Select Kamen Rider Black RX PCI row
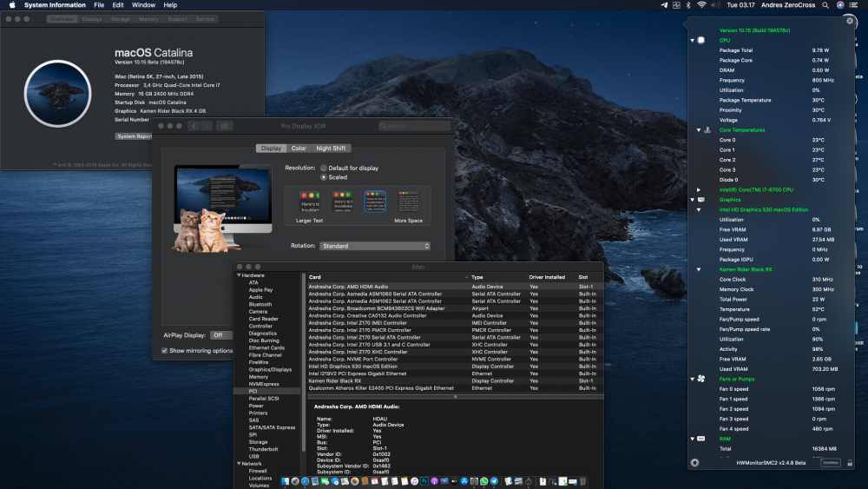Image resolution: width=868 pixels, height=489 pixels. (x=455, y=381)
